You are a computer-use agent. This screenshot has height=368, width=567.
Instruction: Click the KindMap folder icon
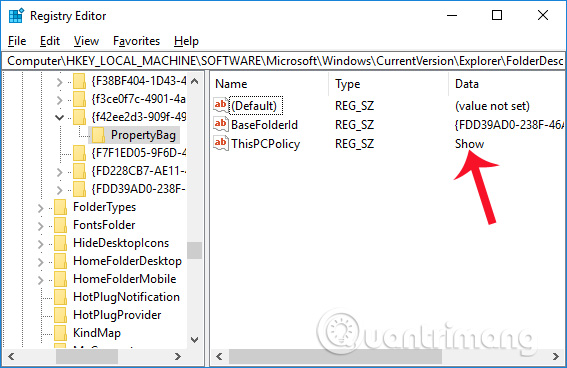tap(60, 333)
